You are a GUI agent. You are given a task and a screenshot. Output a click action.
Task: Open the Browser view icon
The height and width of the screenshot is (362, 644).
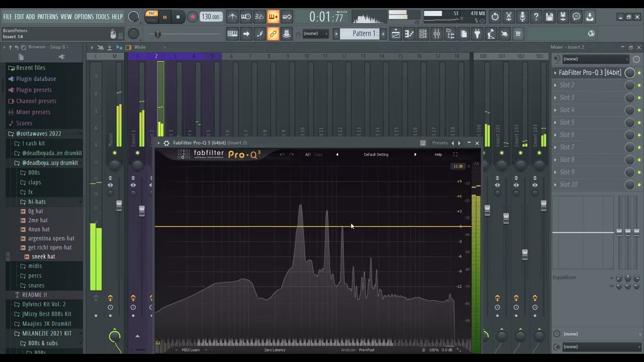tap(450, 34)
